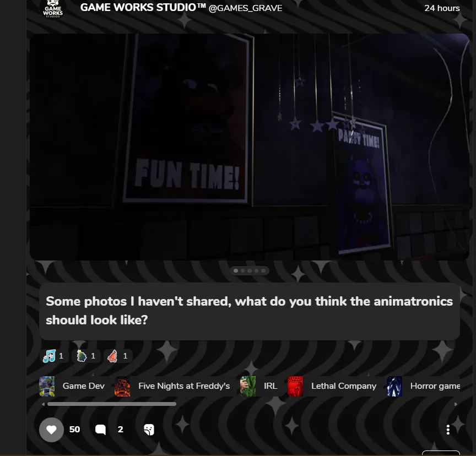Screen dimensions: 476x456
Task: Open post options three-dot menu
Action: pyautogui.click(x=448, y=430)
